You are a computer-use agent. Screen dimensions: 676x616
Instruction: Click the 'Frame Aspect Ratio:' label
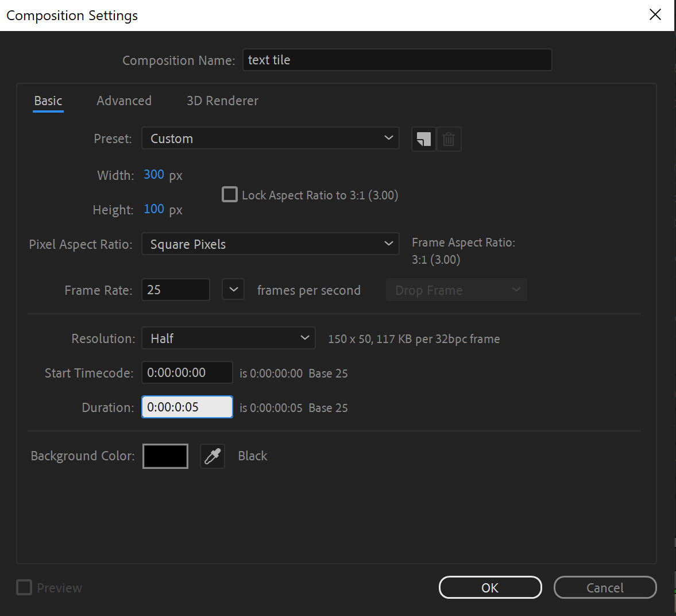coord(463,242)
